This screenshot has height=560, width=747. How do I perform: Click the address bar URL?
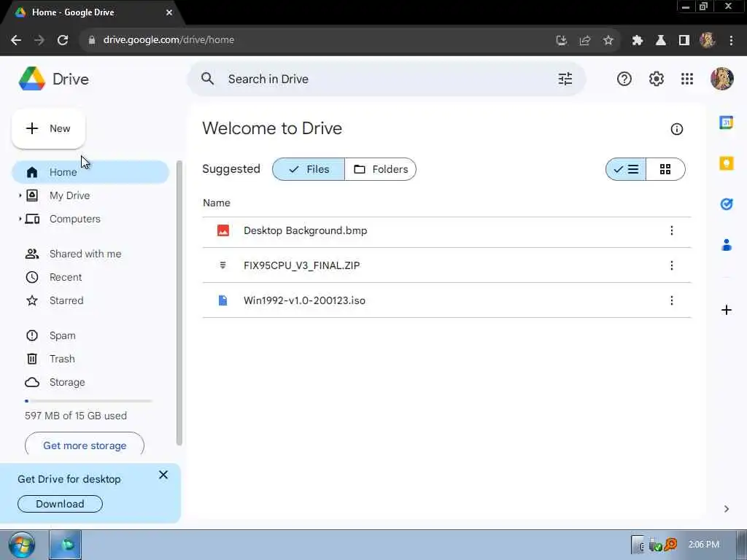tap(169, 40)
